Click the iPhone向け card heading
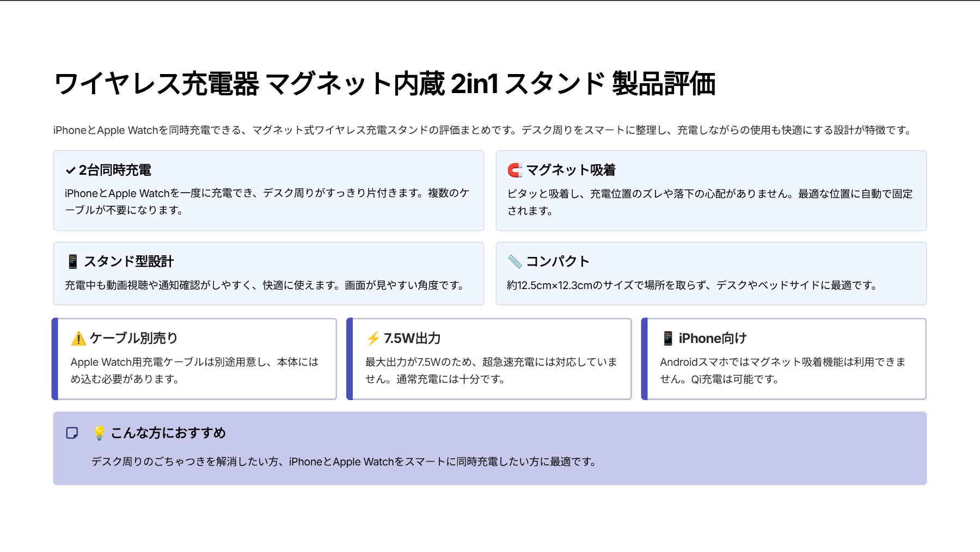The image size is (980, 552). click(714, 338)
